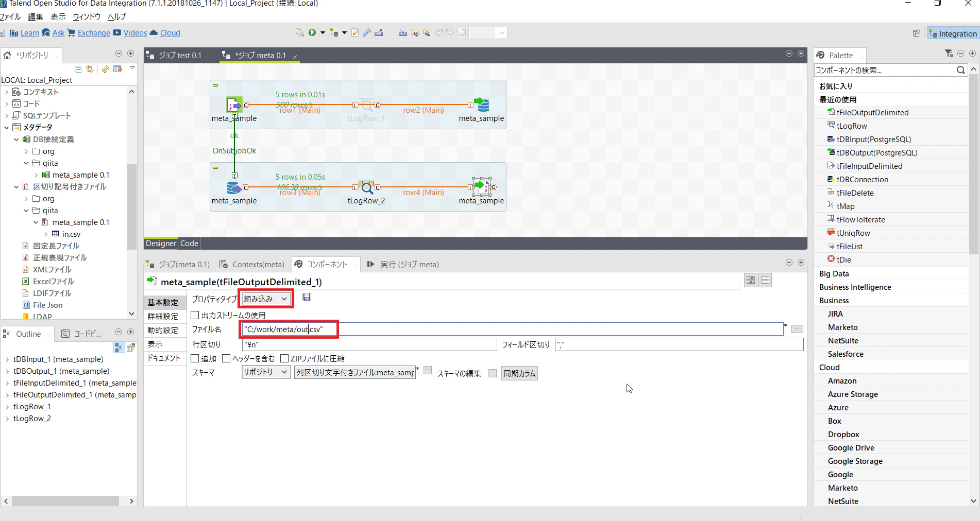The width and height of the screenshot is (980, 521).
Task: Click the save property floppy icon
Action: point(307,297)
